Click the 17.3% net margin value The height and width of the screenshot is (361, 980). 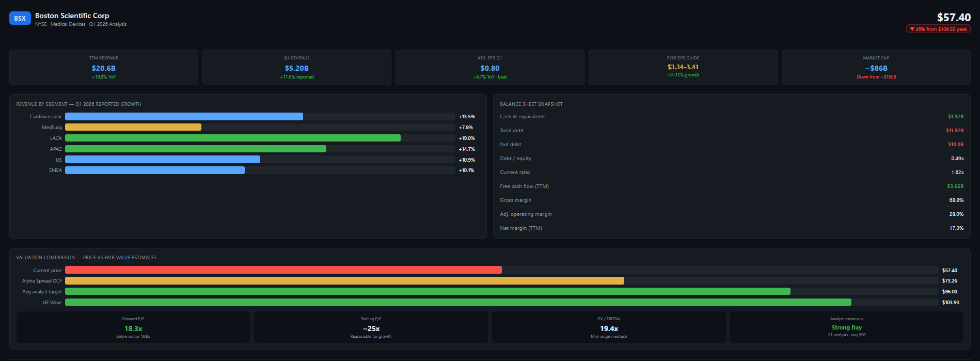956,228
